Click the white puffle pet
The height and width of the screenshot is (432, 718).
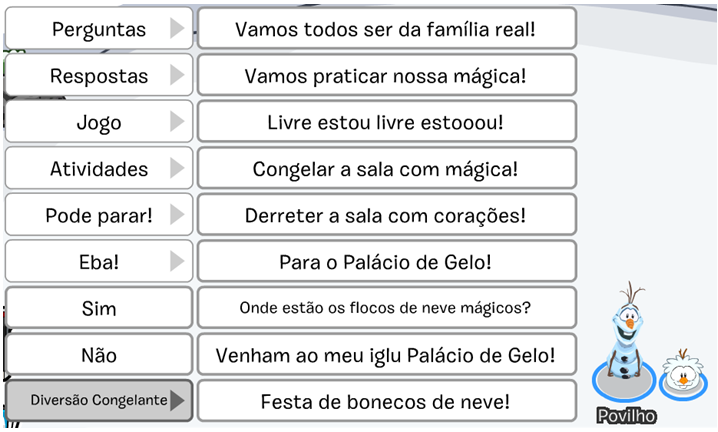[683, 369]
